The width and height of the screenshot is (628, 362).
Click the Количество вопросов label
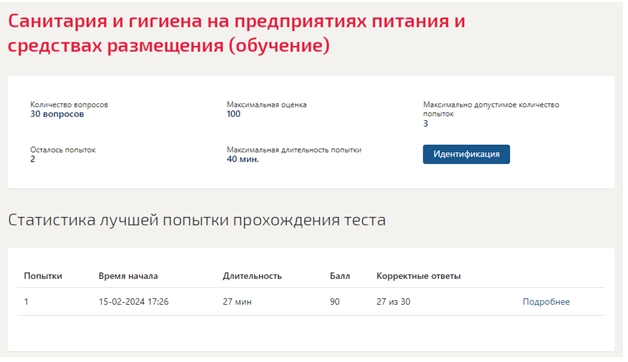(x=69, y=105)
